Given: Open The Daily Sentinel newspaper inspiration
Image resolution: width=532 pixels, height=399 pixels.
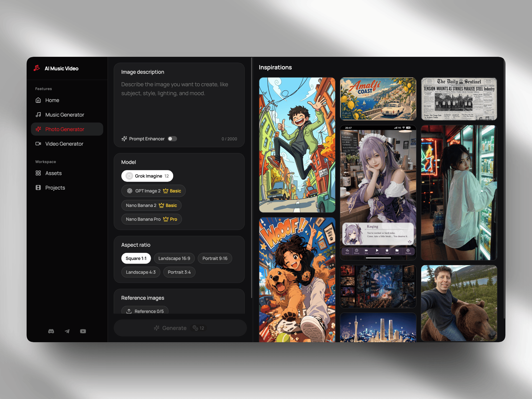Looking at the screenshot, I should [x=459, y=99].
